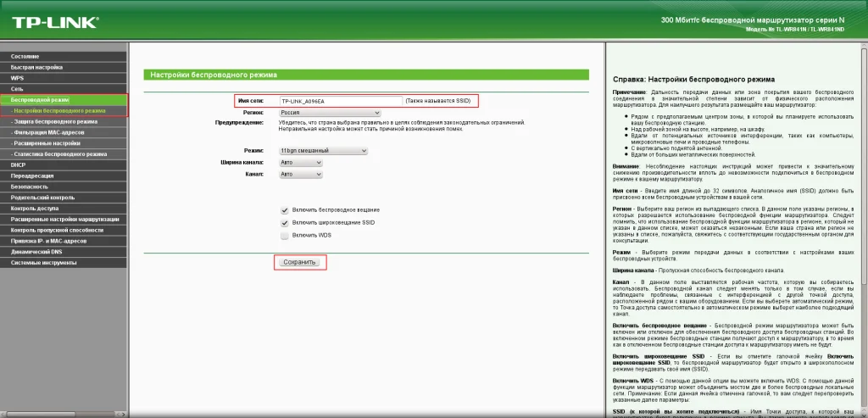Select the Беспроводной режим section
This screenshot has width=868, height=418.
[x=63, y=100]
